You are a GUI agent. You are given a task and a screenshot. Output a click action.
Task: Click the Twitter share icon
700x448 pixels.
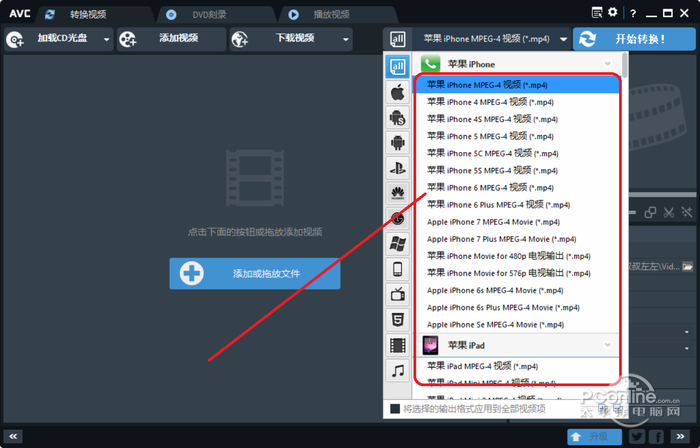click(x=637, y=436)
